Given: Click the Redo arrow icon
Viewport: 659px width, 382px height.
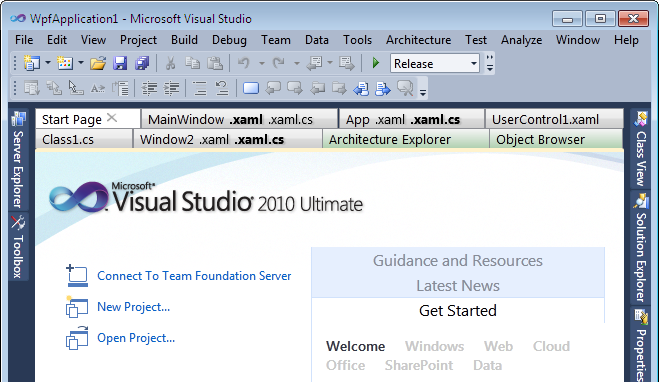Looking at the screenshot, I should click(278, 63).
